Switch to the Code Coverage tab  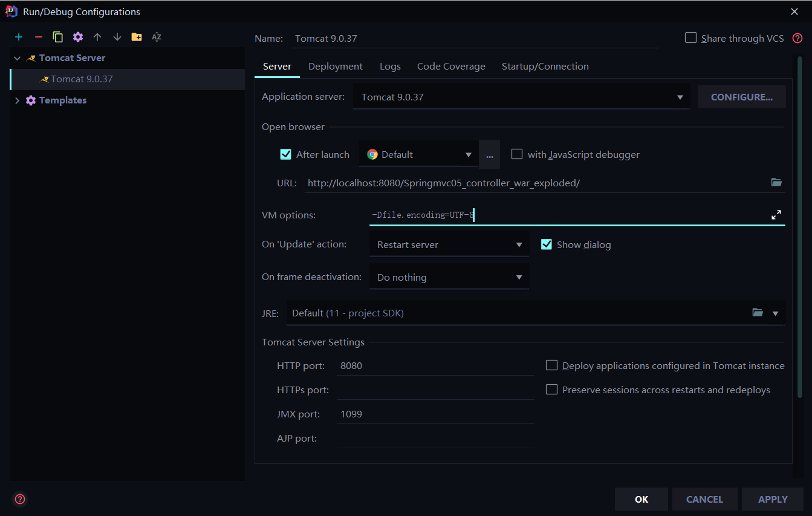tap(451, 67)
